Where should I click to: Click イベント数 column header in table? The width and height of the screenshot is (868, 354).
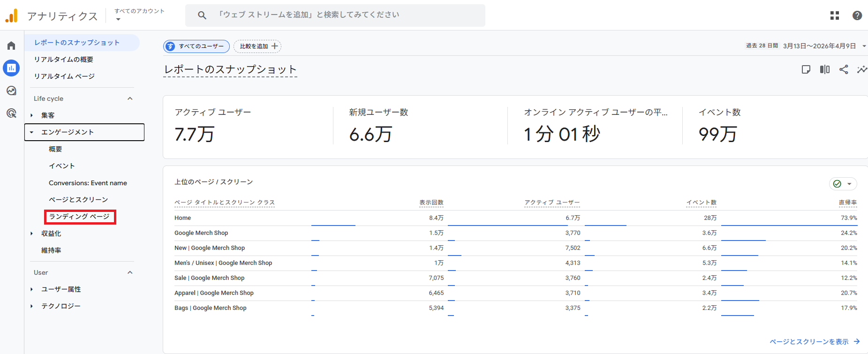[702, 203]
